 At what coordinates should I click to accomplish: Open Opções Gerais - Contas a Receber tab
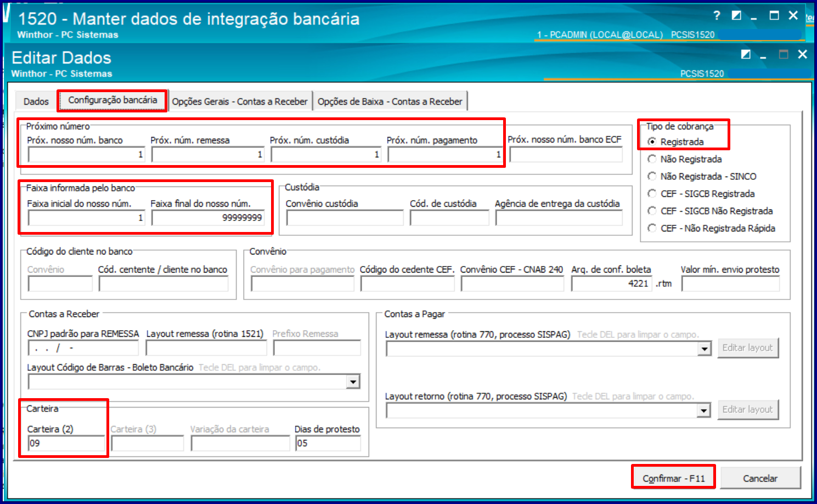pos(240,101)
